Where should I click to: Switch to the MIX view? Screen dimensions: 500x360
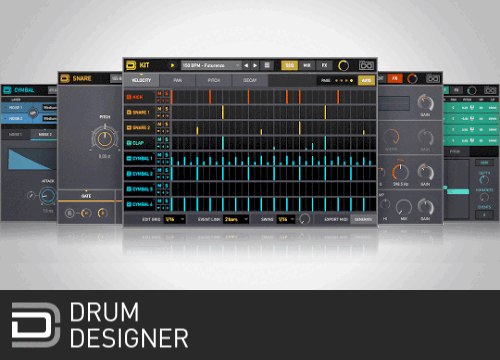307,65
